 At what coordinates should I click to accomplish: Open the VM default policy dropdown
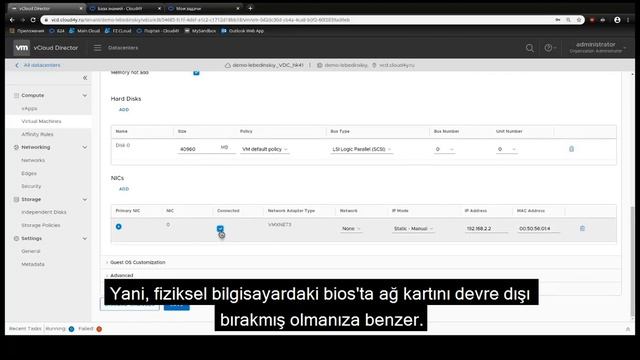(x=264, y=149)
